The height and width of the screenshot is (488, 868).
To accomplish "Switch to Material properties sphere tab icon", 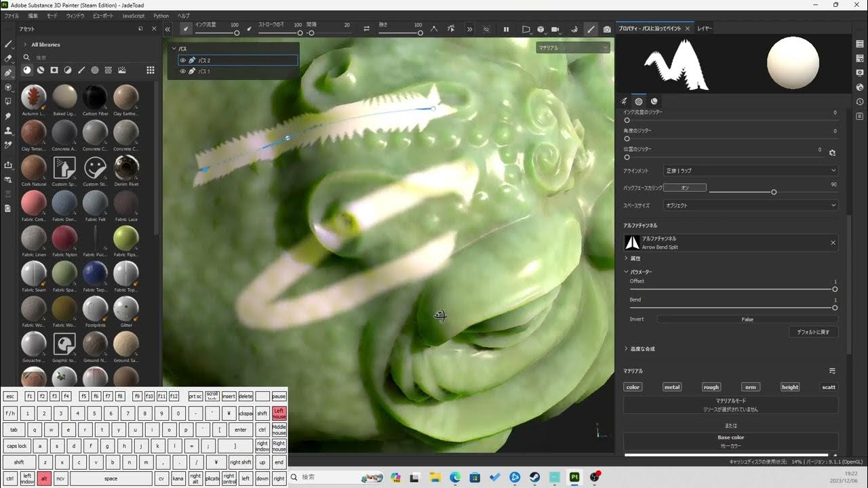I will (654, 101).
